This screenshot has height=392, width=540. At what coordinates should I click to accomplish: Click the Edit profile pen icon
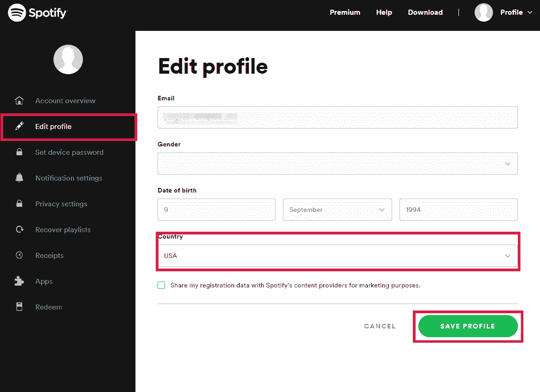(x=18, y=126)
